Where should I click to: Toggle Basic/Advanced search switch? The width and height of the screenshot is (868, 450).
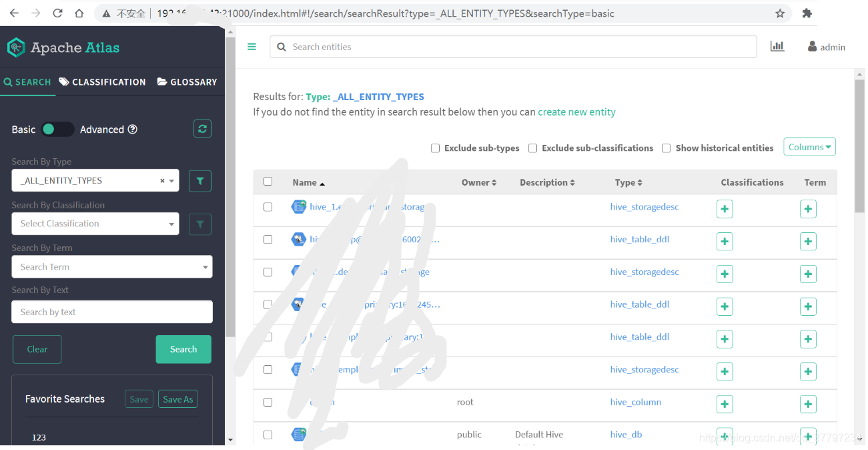[x=57, y=129]
